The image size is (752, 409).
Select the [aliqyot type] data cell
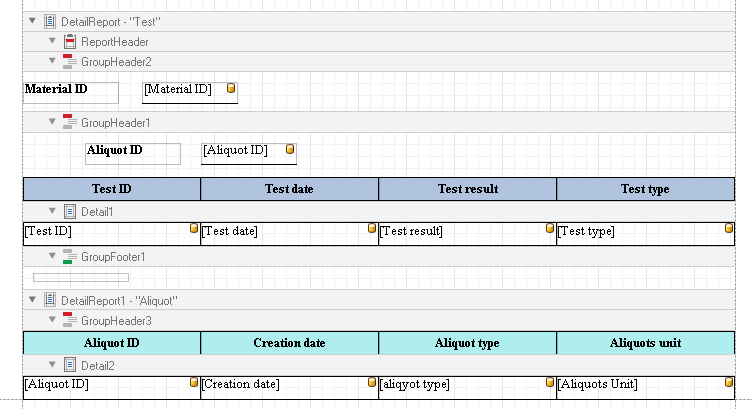click(460, 385)
